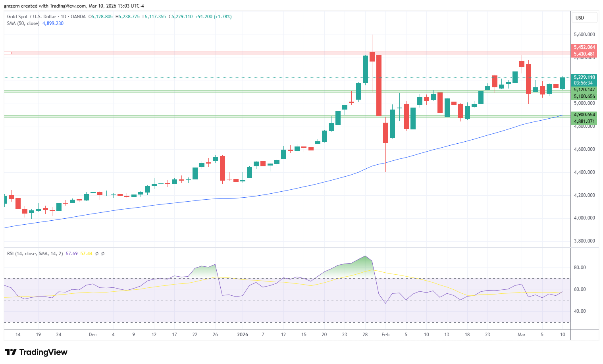The width and height of the screenshot is (603, 364).
Task: Select the green 5,100.656 price label
Action: 584,96
